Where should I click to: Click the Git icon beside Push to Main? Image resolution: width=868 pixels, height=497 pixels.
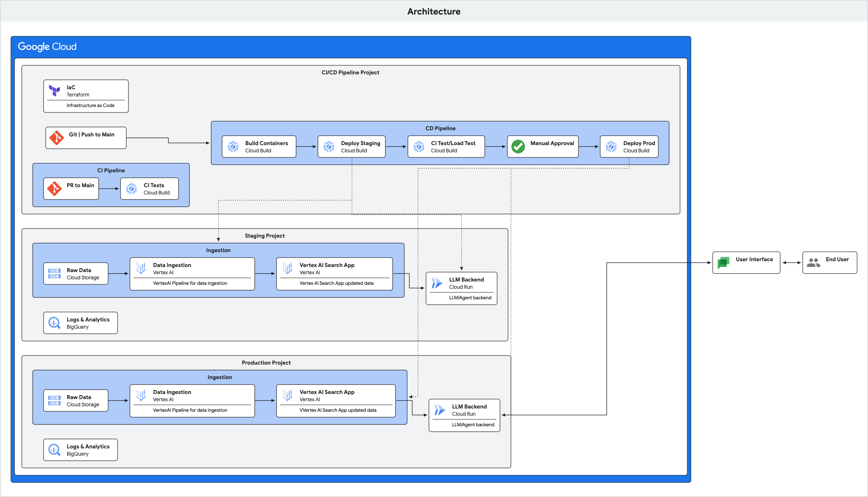click(57, 138)
